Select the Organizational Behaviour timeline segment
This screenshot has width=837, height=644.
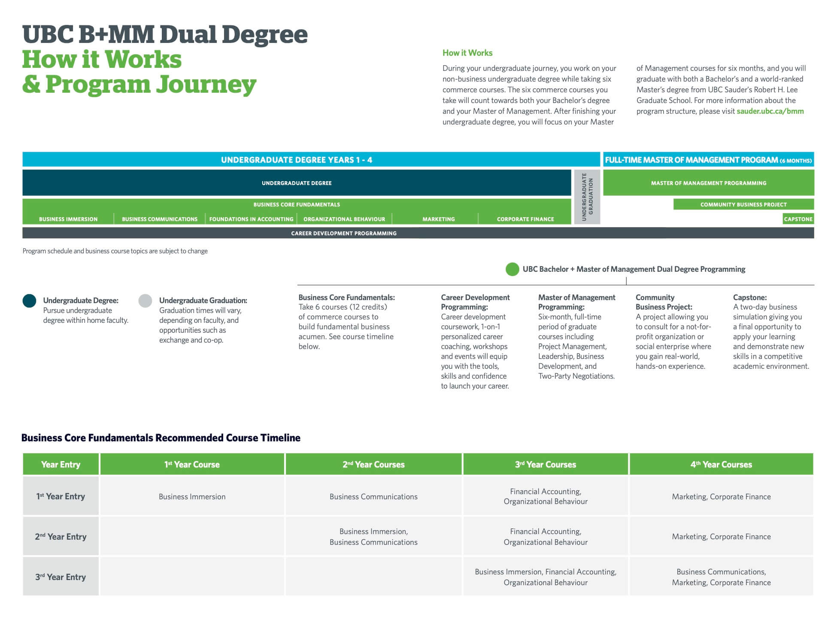coord(344,219)
